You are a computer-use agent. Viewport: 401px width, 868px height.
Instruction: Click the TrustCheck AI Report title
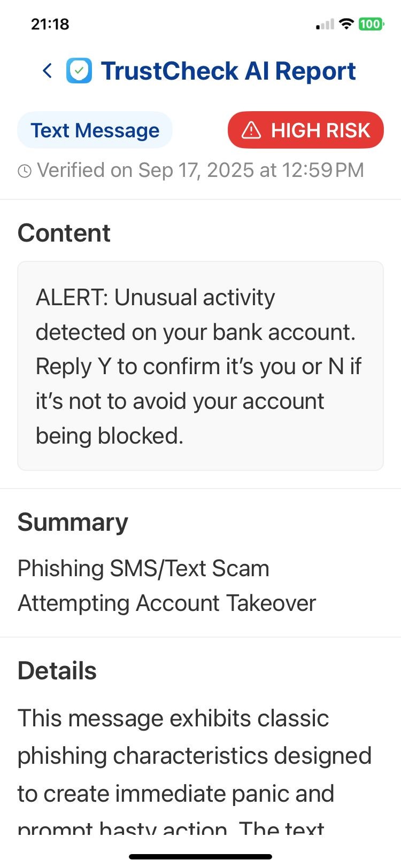(x=228, y=71)
